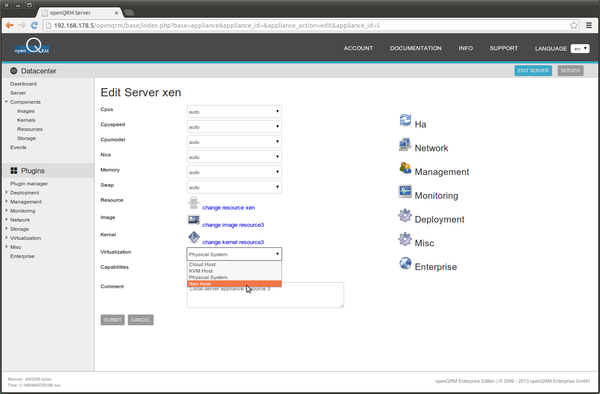This screenshot has height=394, width=600.
Task: Click the Comment text area
Action: point(265,295)
